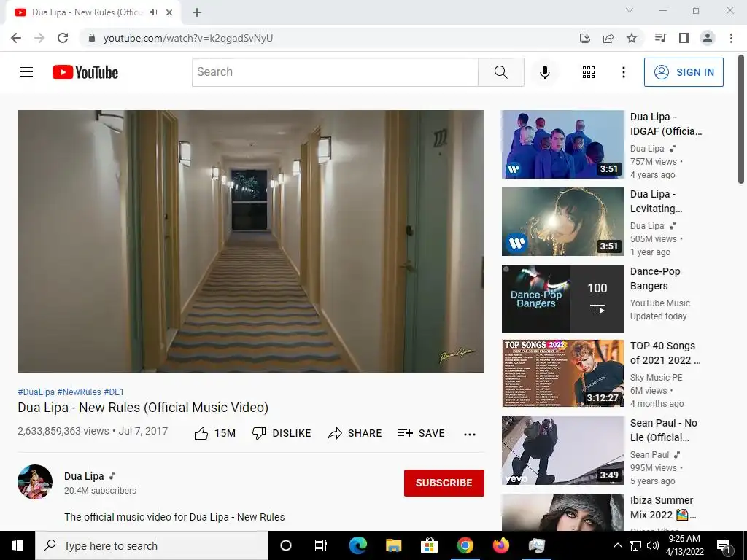Open a new tab with plus button
This screenshot has width=747, height=560.
[x=197, y=12]
